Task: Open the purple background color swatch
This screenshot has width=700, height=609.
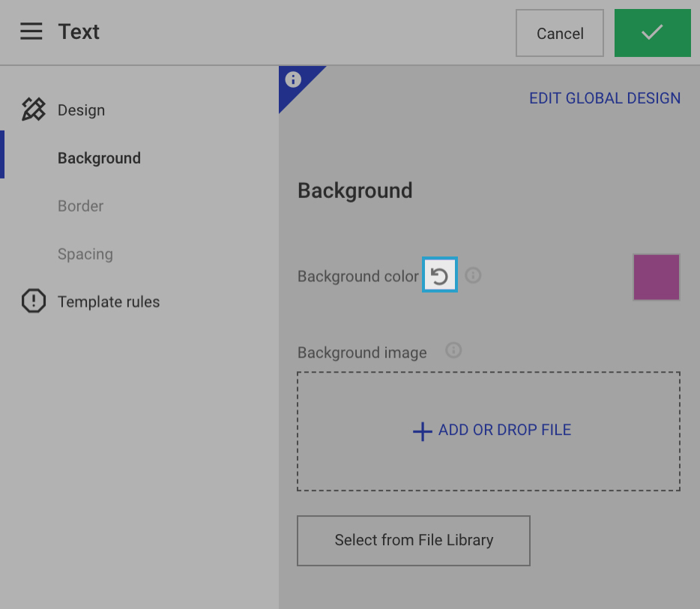Action: (x=657, y=277)
